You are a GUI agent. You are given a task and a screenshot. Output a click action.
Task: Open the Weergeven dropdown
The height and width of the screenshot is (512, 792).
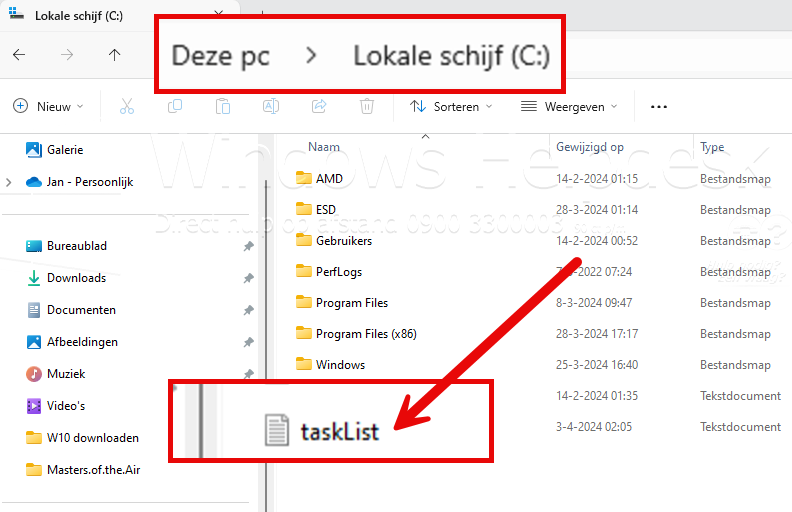[x=569, y=107]
